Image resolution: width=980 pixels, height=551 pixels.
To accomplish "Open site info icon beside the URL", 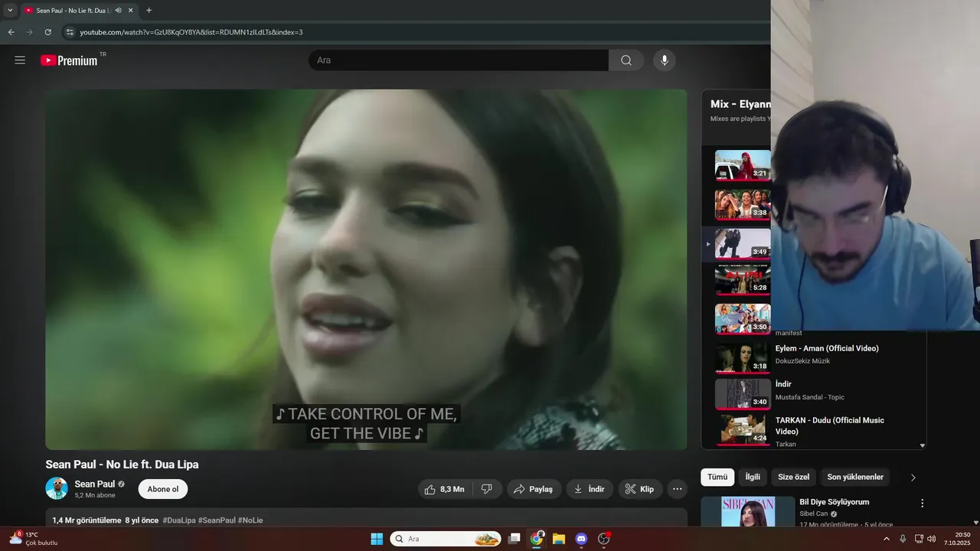I will click(69, 32).
